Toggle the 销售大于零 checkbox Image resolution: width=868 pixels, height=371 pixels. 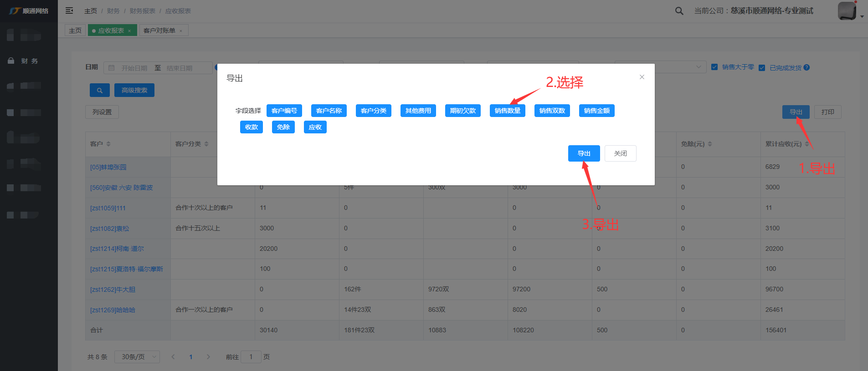point(714,67)
